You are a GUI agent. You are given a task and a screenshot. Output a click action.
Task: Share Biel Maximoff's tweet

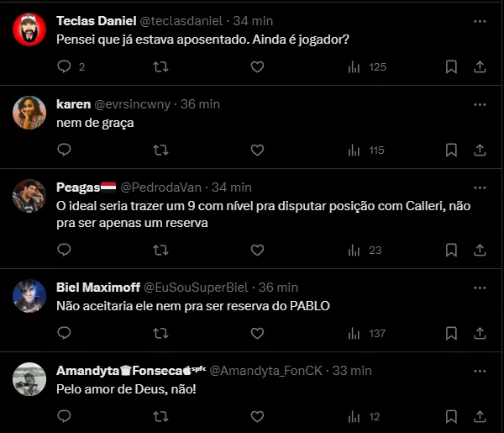[x=480, y=334]
